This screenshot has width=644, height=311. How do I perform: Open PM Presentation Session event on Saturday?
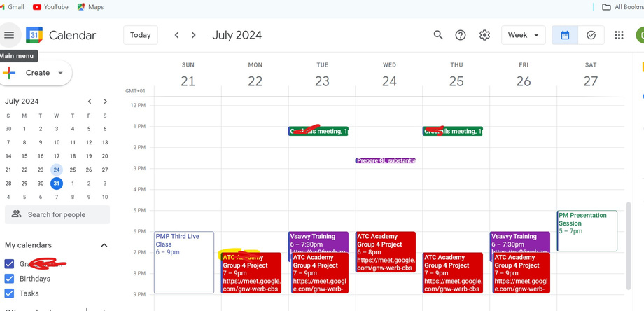[x=587, y=231]
